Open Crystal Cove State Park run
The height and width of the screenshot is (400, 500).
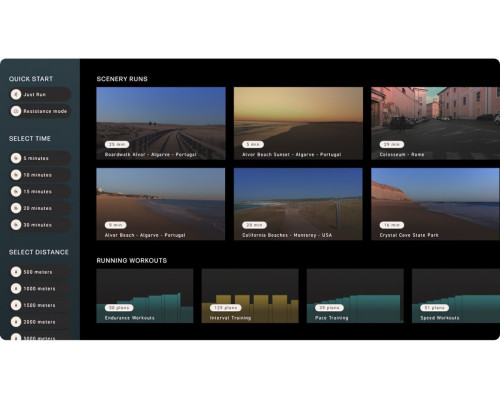(x=436, y=204)
